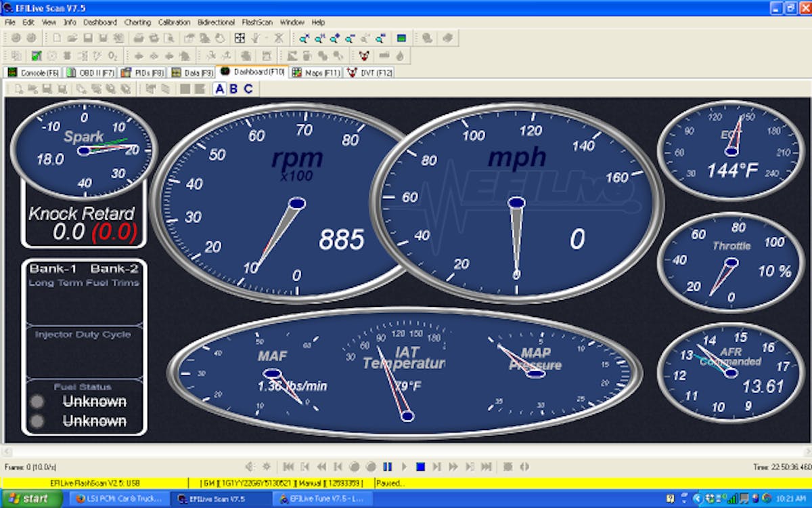Open a saved log file from the toolbar

[72, 38]
